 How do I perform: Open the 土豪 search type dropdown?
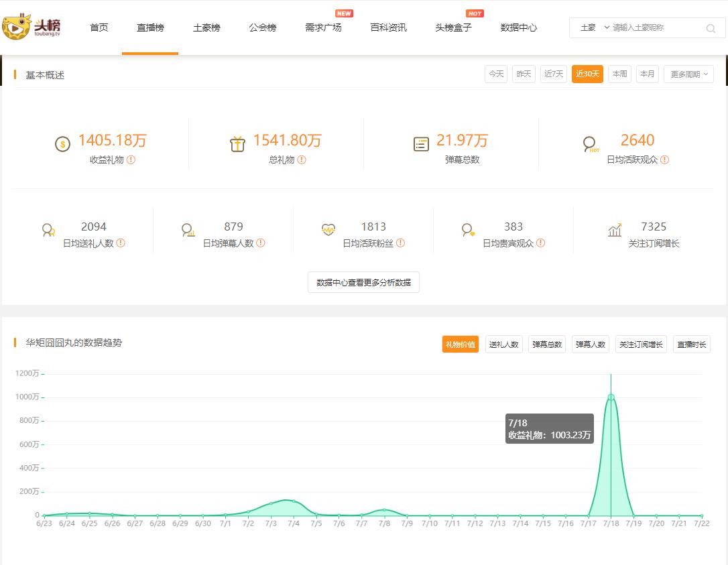[594, 27]
